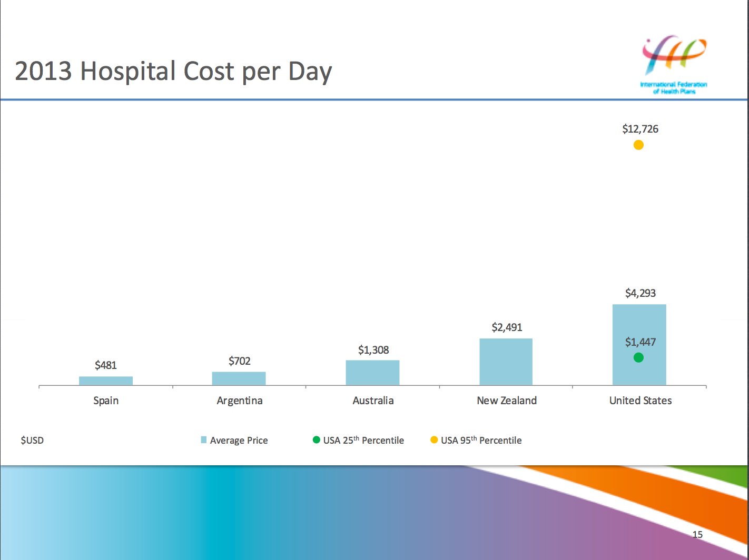Click the green $1,447 percentile dot on chart
The height and width of the screenshot is (560, 749).
(638, 358)
